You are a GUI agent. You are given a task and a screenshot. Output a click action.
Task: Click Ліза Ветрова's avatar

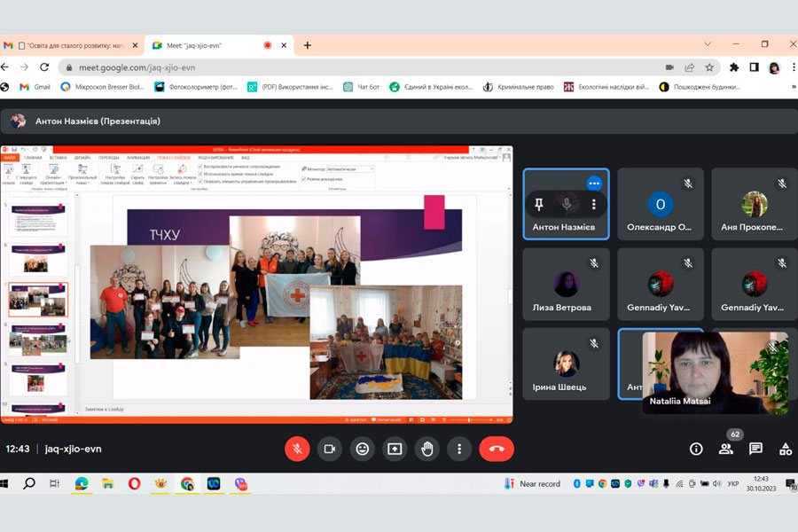click(x=566, y=284)
